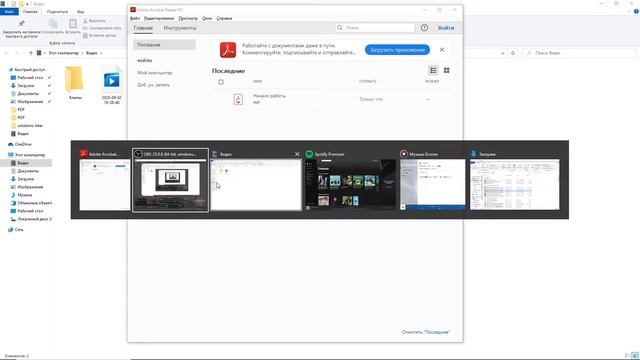Click the Загрузить приложение button
Viewport: 640px width, 360px height.
[x=397, y=50]
